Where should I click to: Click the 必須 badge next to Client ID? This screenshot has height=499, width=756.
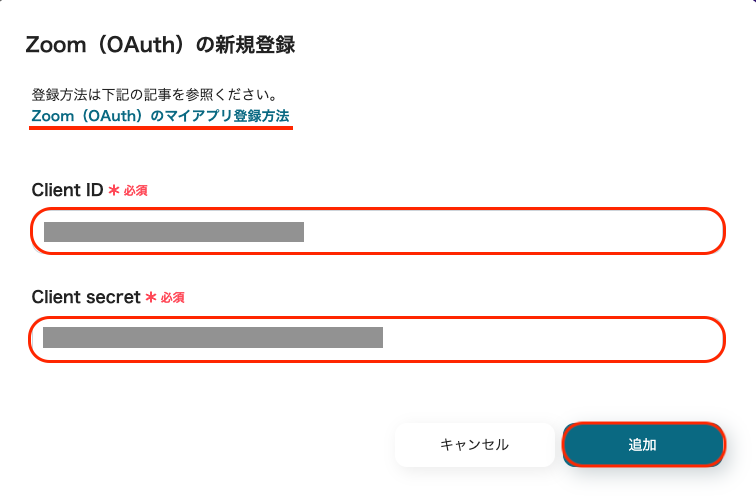pyautogui.click(x=135, y=190)
